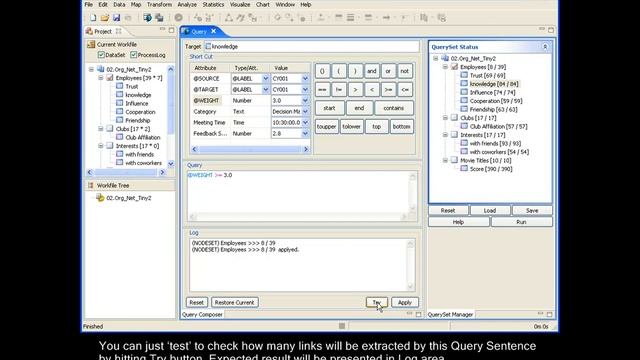Click the Target field showing knowledge
The height and width of the screenshot is (360, 640).
311,47
